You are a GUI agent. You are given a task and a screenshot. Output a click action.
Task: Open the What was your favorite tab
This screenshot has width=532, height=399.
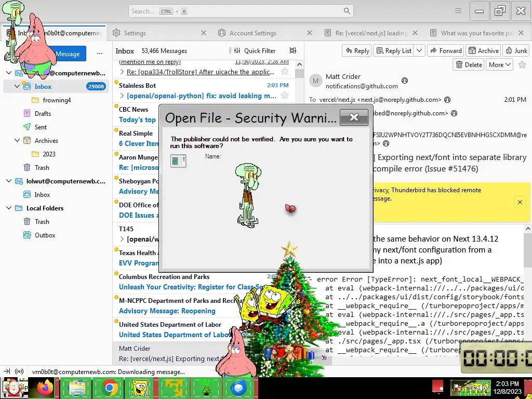pos(477,33)
